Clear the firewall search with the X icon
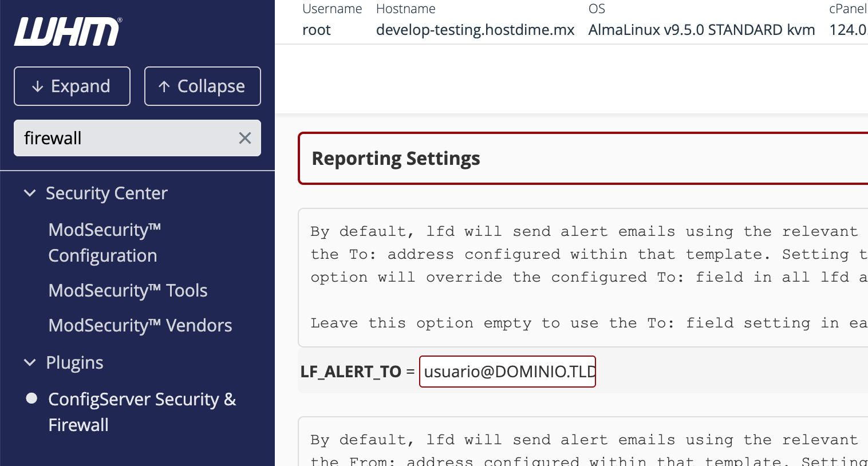Viewport: 868px width, 466px height. [x=244, y=138]
